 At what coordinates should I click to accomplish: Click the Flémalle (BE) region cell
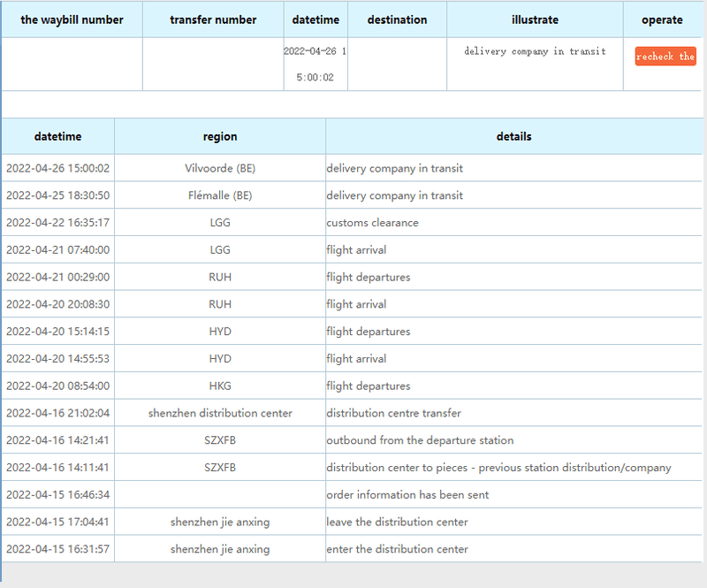(220, 195)
